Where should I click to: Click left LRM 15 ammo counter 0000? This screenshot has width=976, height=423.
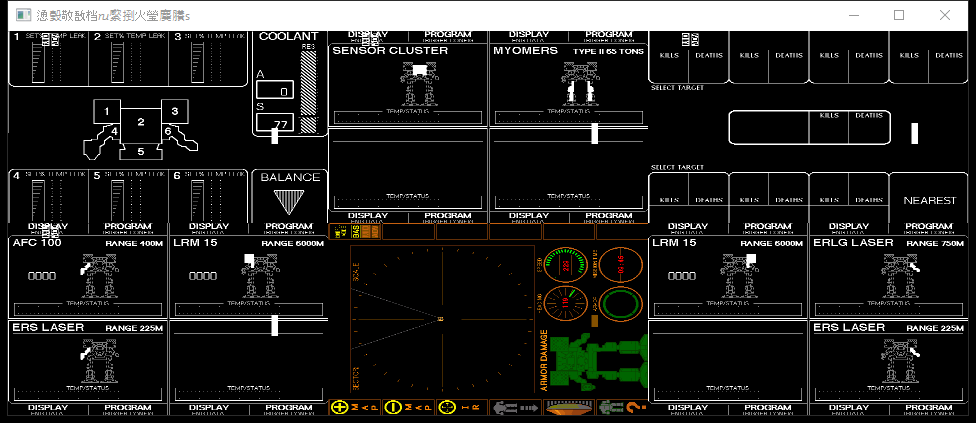tap(203, 276)
